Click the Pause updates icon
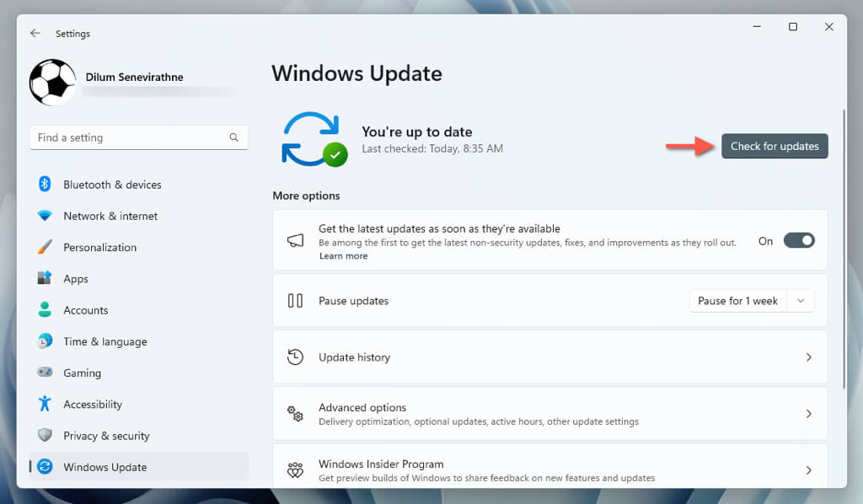Image resolution: width=863 pixels, height=504 pixels. (296, 300)
